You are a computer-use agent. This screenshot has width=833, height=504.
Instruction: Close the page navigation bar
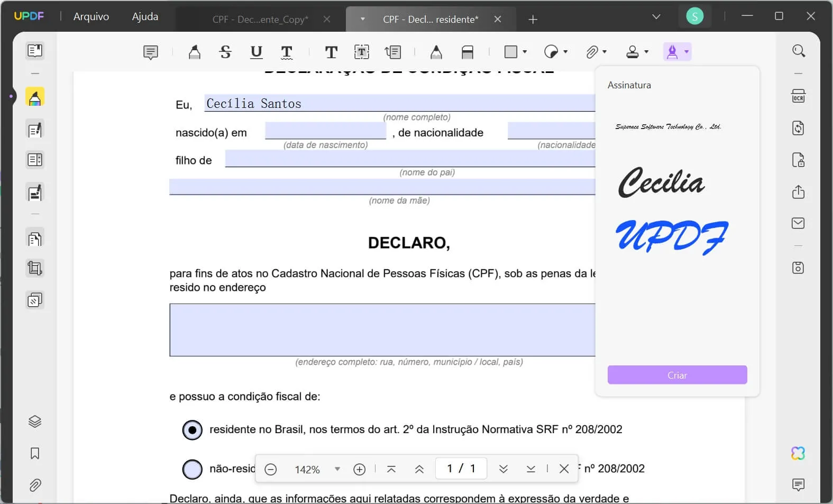564,469
